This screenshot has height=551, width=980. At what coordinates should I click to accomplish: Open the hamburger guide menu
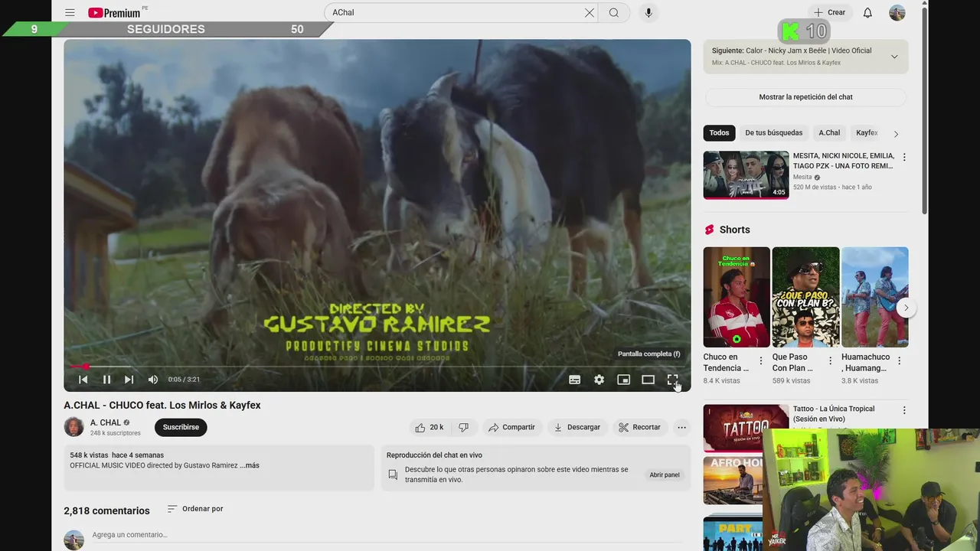(x=70, y=13)
